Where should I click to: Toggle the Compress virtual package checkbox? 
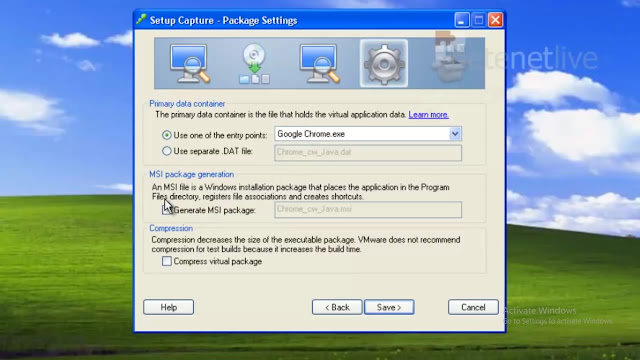point(167,261)
